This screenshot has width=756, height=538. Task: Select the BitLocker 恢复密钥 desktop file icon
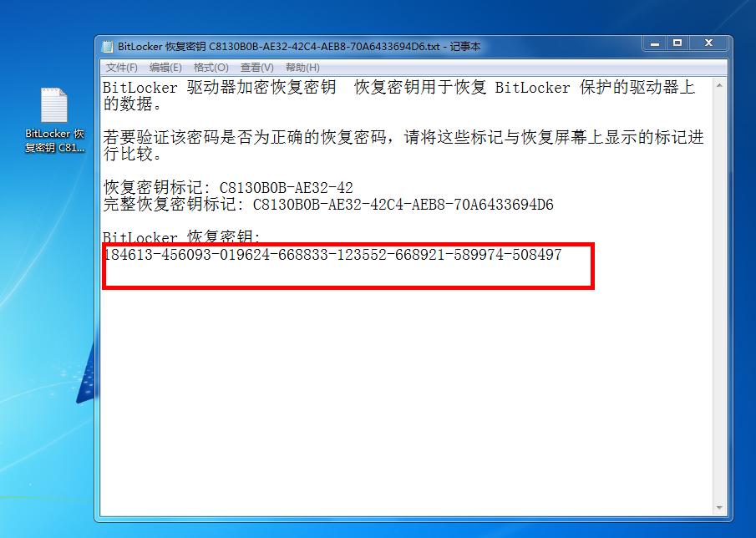(54, 104)
